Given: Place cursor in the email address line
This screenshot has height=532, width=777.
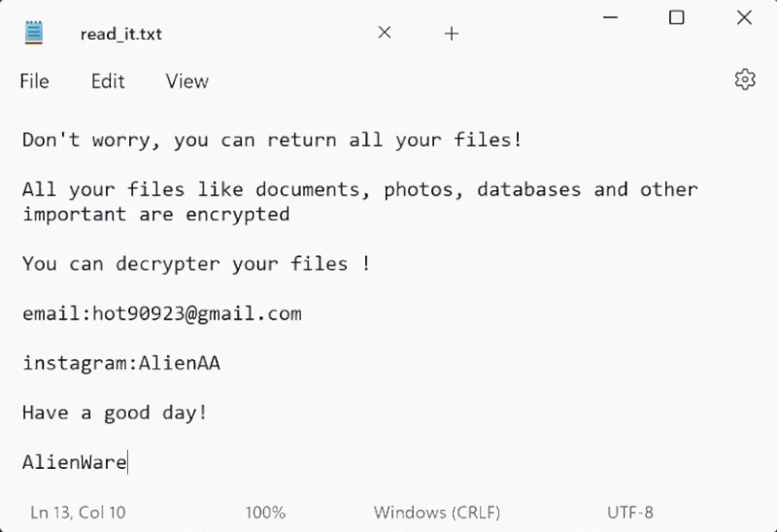Looking at the screenshot, I should (x=162, y=314).
